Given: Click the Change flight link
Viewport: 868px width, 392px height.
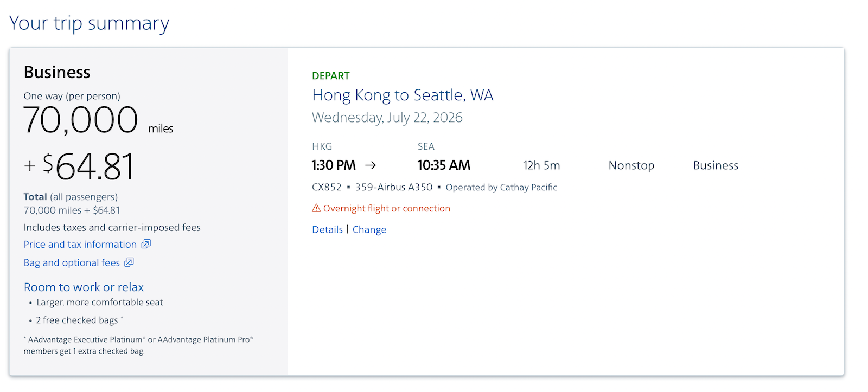Looking at the screenshot, I should click(369, 229).
